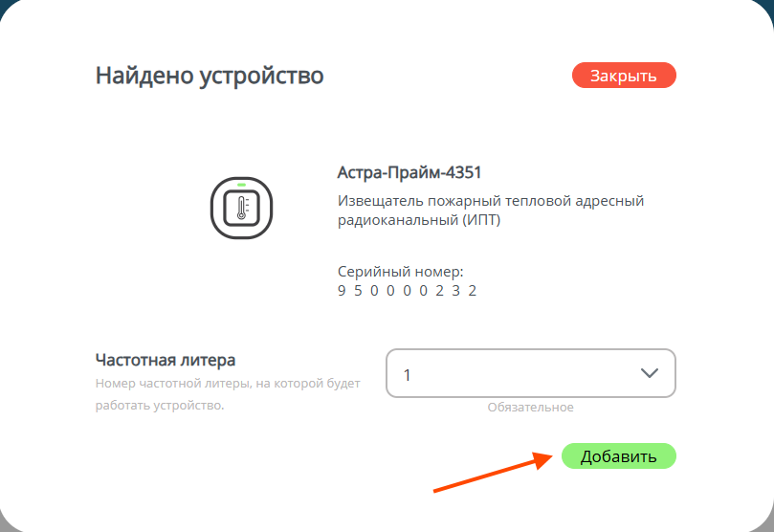Click the device name Астра-Прайм-4351
Screen dimensions: 774x532
pyautogui.click(x=409, y=173)
